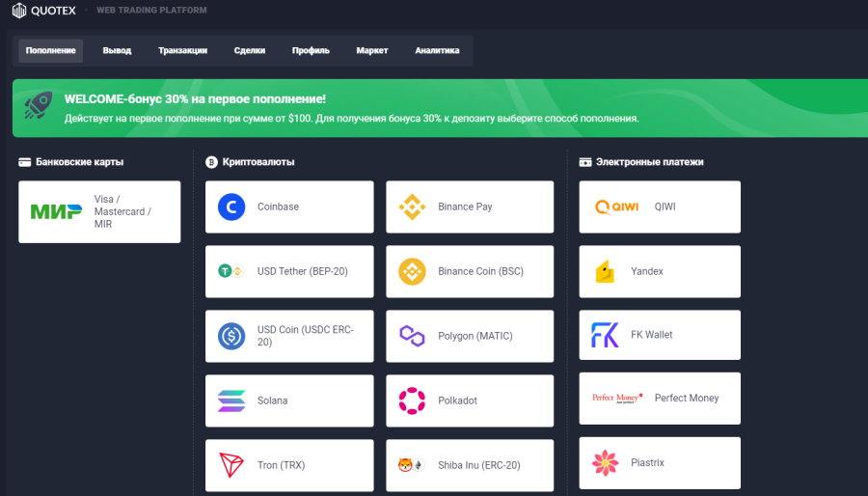868x496 pixels.
Task: Click the Piastrix flower logo
Action: coord(605,463)
